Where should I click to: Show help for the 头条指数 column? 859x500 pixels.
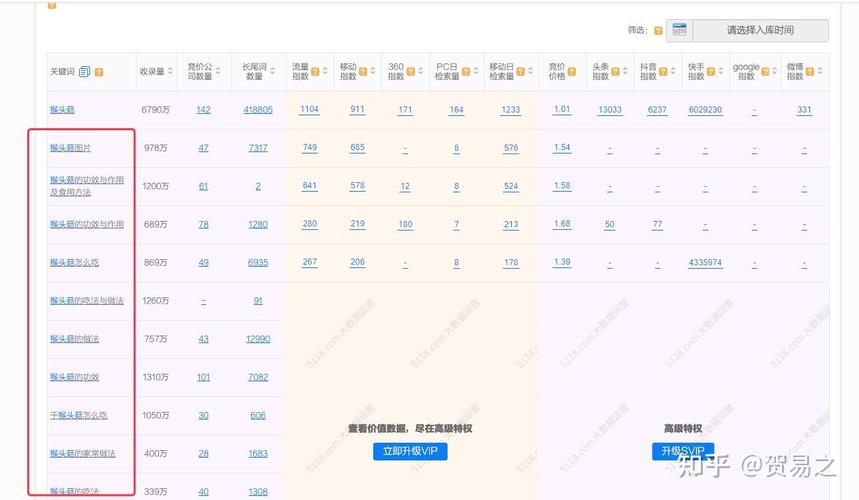coord(615,71)
